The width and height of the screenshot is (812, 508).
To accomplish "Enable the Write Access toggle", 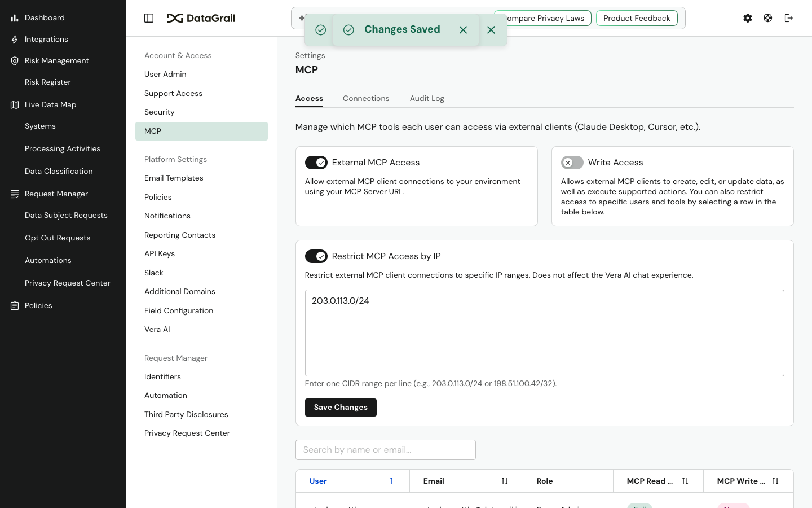I will click(x=572, y=163).
